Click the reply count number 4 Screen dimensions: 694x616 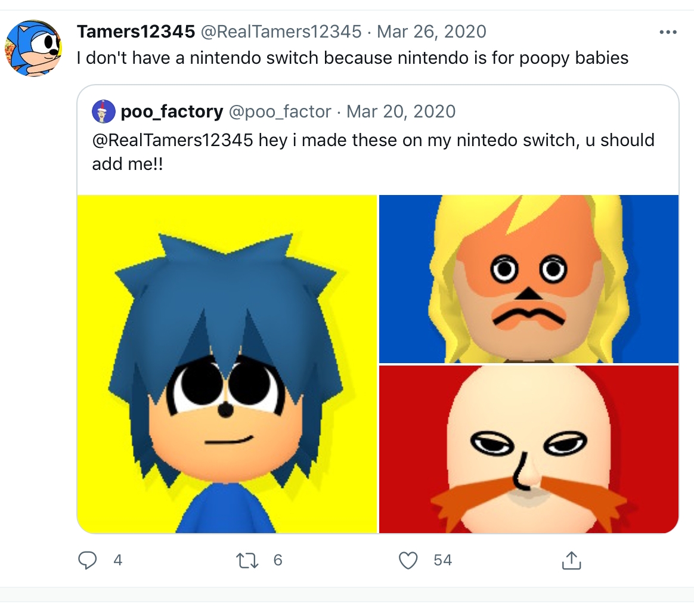pyautogui.click(x=117, y=560)
